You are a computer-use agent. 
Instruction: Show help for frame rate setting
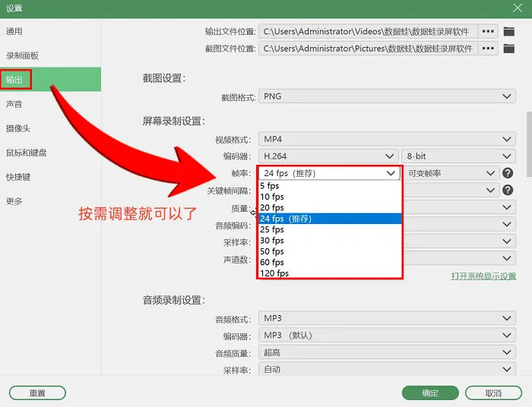[508, 173]
